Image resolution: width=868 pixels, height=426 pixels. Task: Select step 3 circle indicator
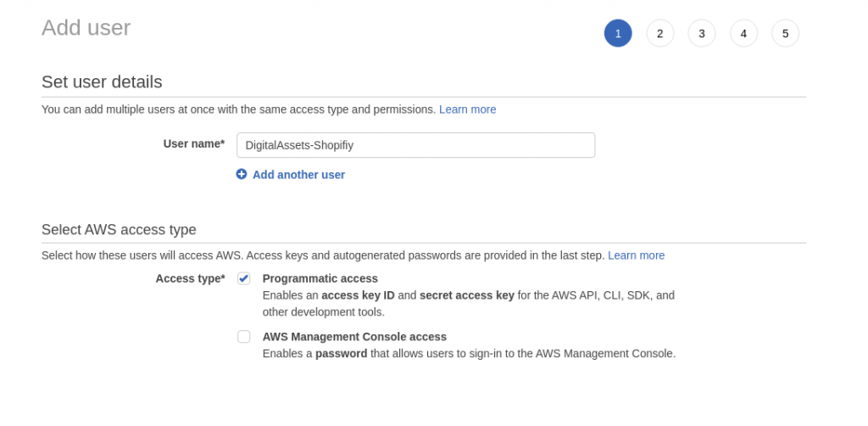701,33
